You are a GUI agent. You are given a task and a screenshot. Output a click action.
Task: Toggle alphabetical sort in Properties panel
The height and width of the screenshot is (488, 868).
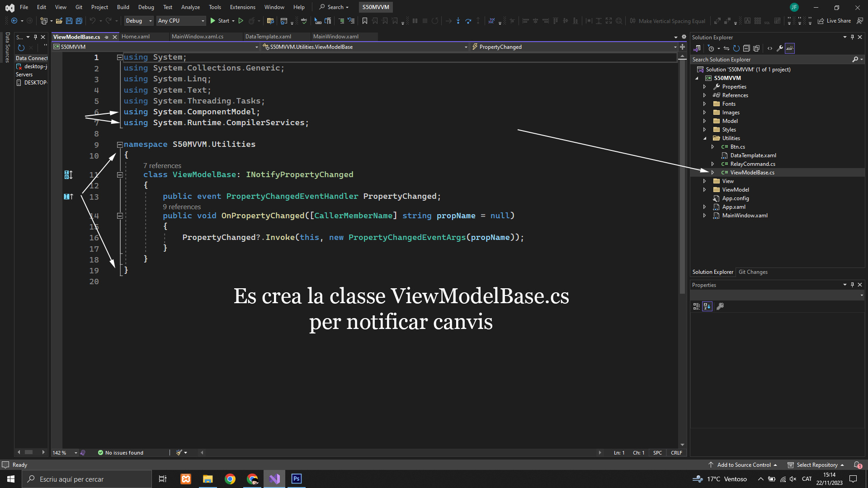(x=707, y=306)
